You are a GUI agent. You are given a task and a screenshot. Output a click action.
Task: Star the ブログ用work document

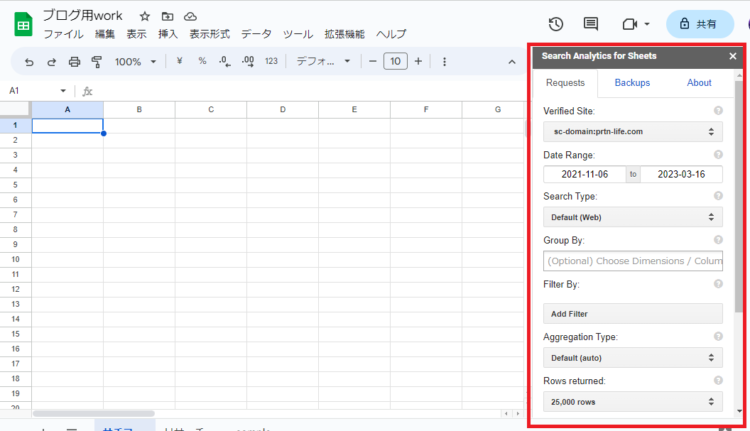click(x=145, y=17)
